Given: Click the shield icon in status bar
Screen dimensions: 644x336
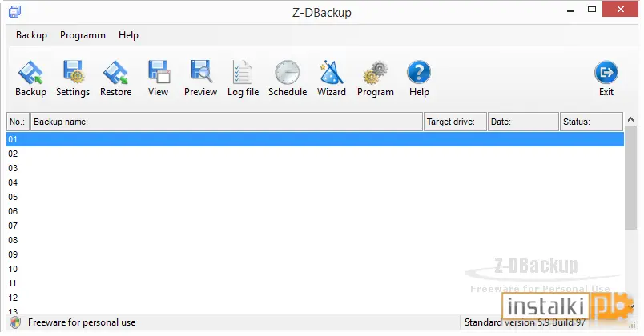Looking at the screenshot, I should point(15,322).
